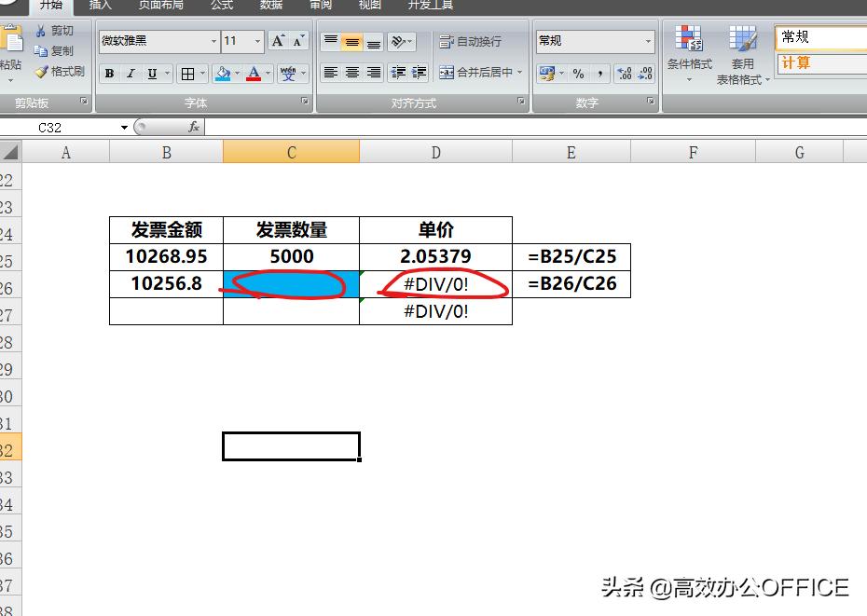Apply the Fill Color bucket icon
Image resolution: width=867 pixels, height=616 pixels.
224,73
